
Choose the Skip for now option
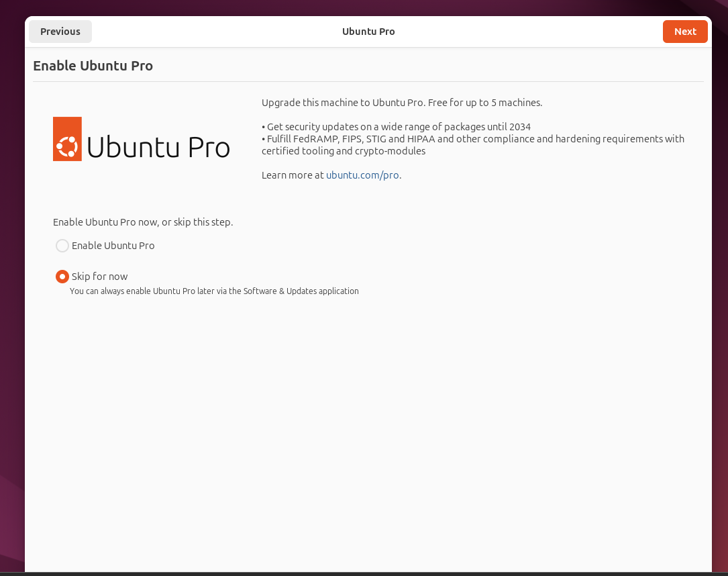[x=62, y=277]
